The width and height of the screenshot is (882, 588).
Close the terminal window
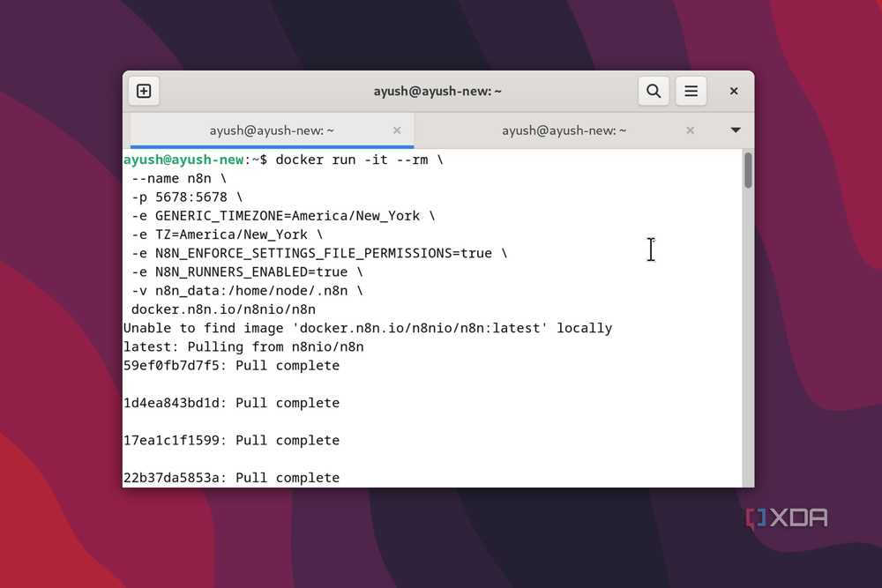(x=734, y=91)
